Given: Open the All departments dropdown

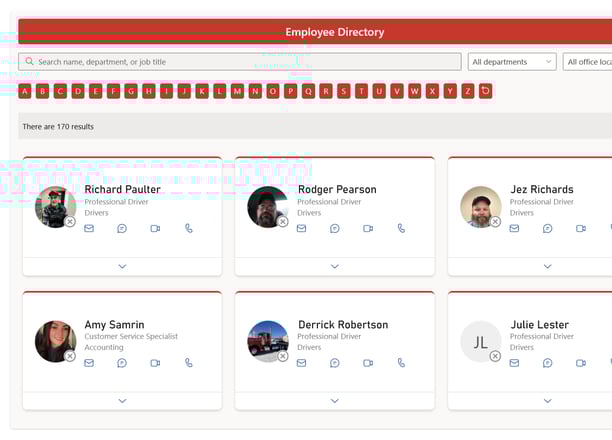Looking at the screenshot, I should (x=512, y=62).
